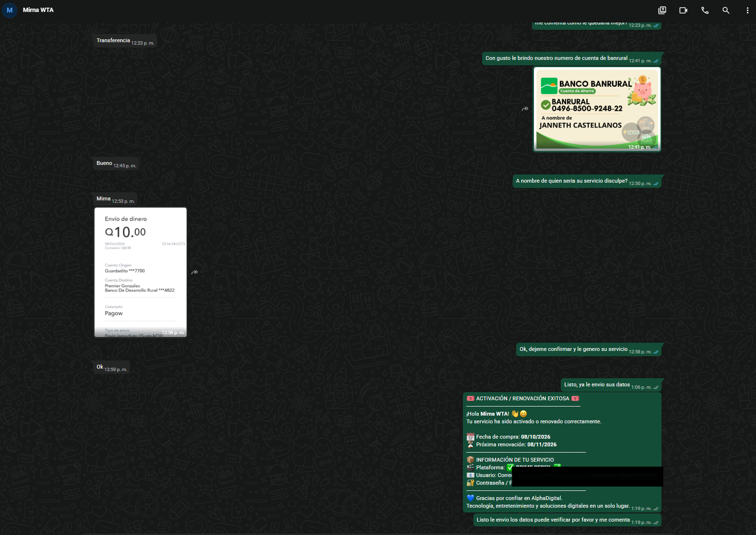Viewport: 756px width, 535px height.
Task: Select the "Mirna" message bubble
Action: pyautogui.click(x=115, y=199)
